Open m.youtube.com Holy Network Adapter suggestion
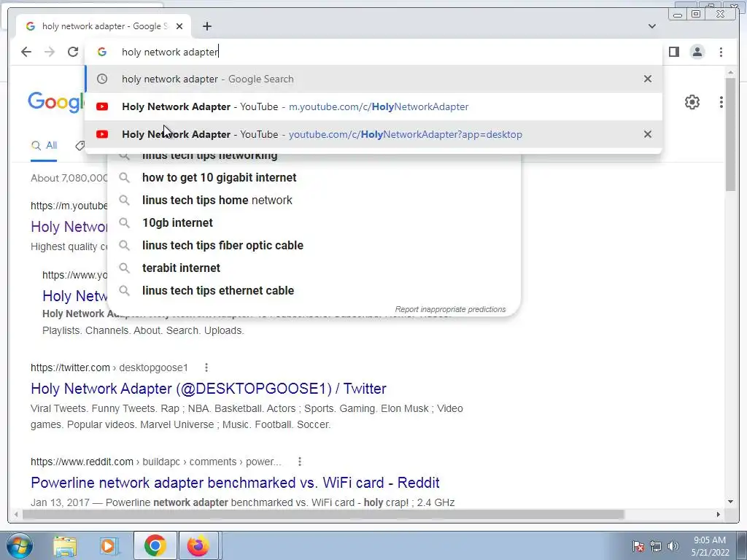Viewport: 747px width, 560px height. (x=373, y=106)
